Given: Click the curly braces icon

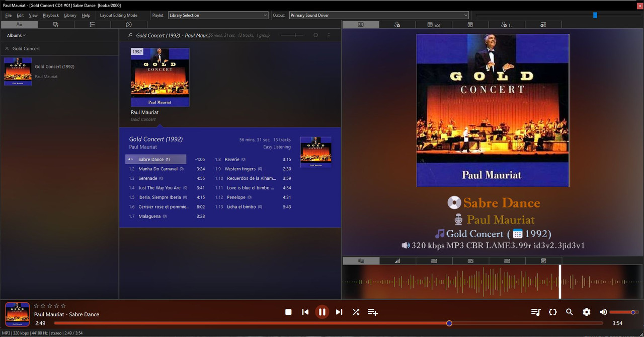Looking at the screenshot, I should pos(552,312).
